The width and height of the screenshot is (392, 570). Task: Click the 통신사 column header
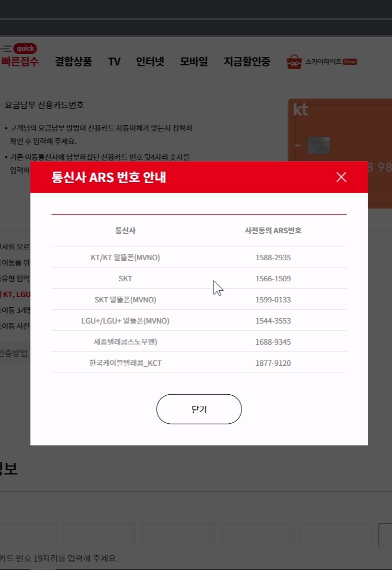[x=126, y=230]
